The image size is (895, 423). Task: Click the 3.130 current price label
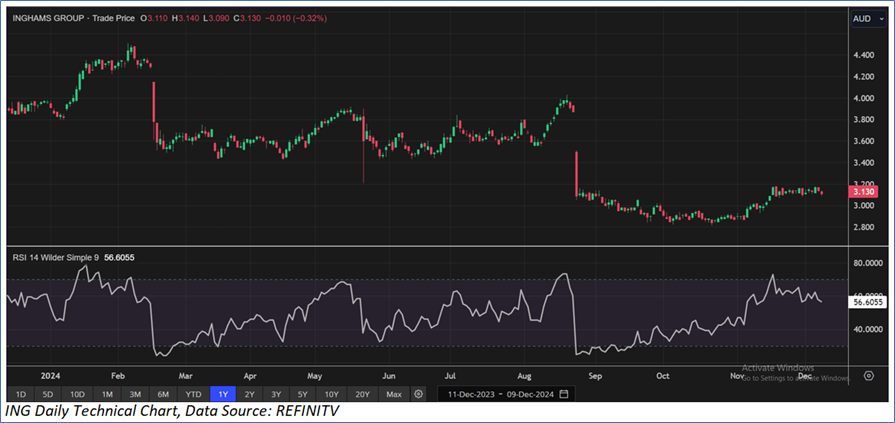coord(863,191)
